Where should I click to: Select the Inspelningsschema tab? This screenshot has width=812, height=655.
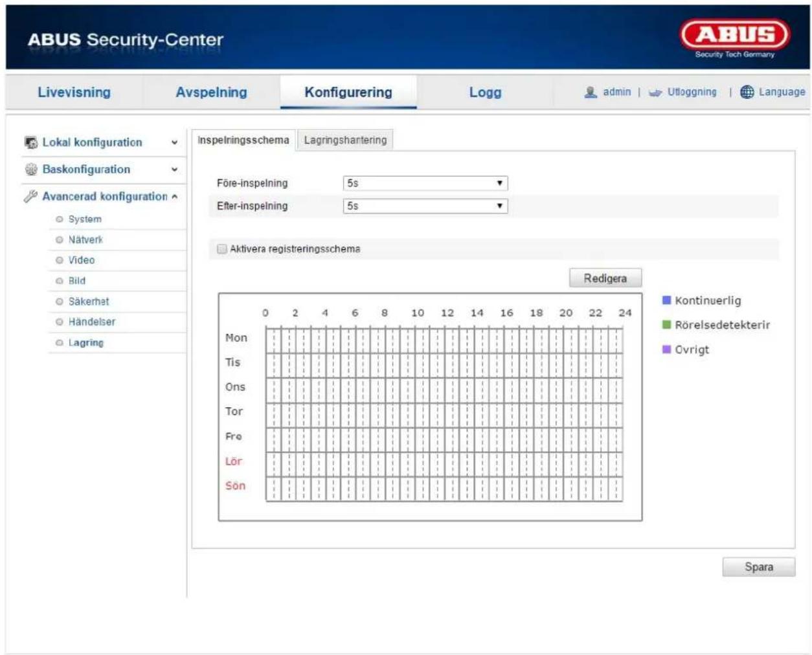[x=243, y=140]
